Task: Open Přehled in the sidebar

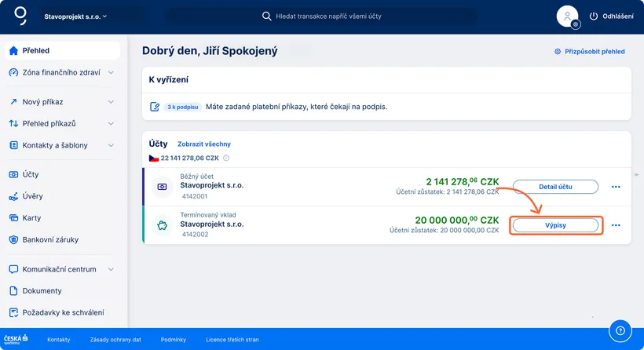Action: tap(62, 50)
